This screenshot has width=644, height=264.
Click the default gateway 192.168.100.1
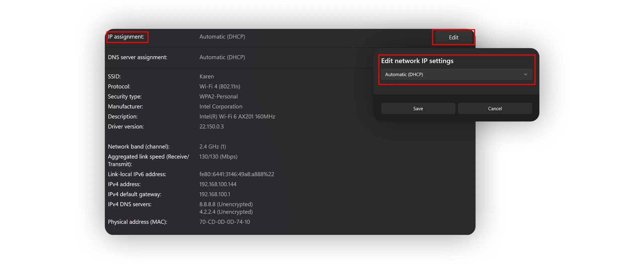(x=214, y=194)
